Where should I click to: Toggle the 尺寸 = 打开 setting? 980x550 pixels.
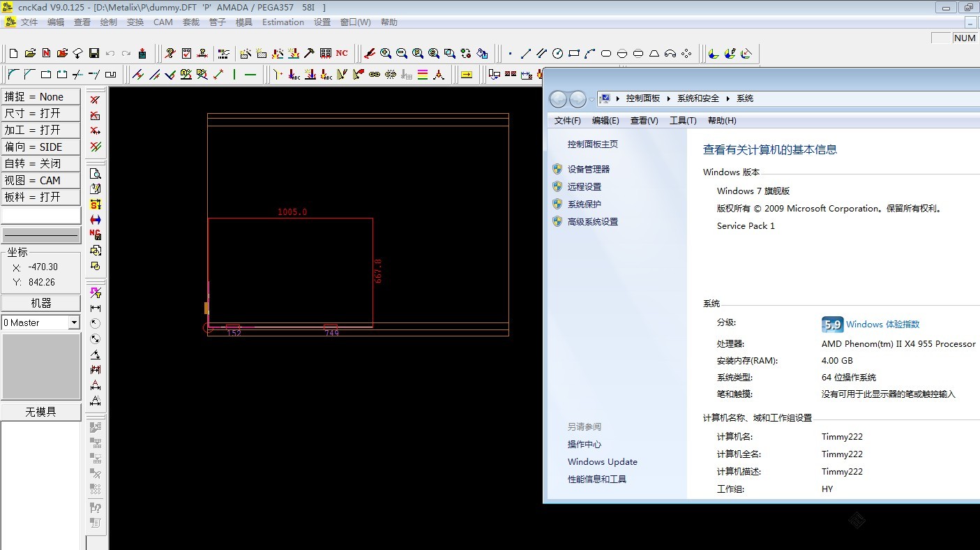pos(41,113)
